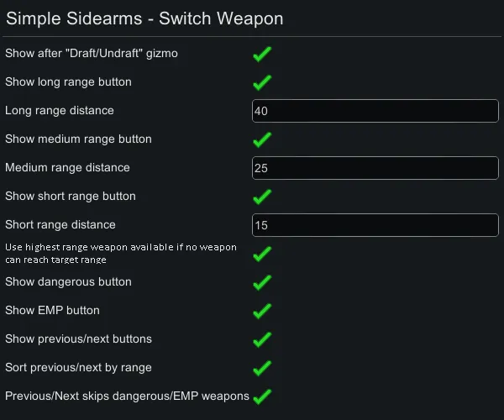Viewport: 504px width, 420px height.
Task: Click the Show dangerous button label
Action: tap(68, 282)
